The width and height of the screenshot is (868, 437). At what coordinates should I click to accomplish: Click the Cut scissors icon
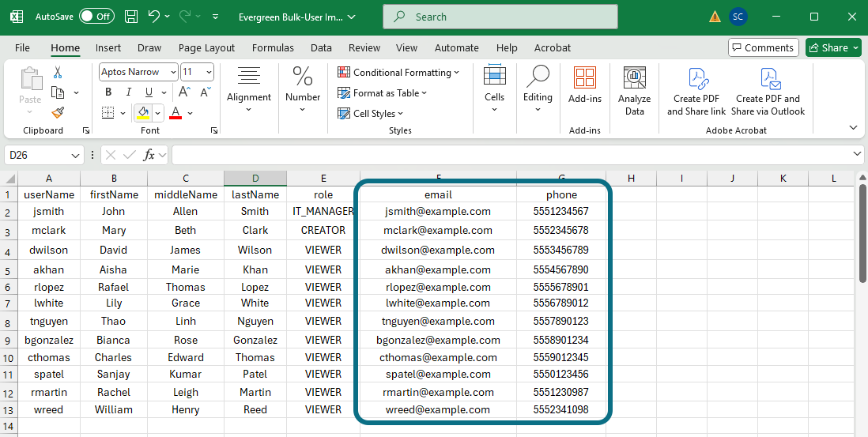pyautogui.click(x=58, y=72)
